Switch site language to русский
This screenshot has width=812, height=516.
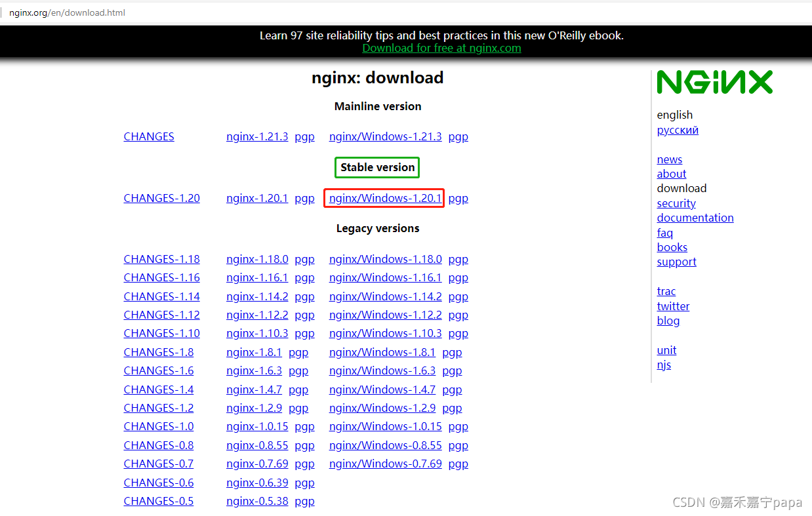pos(678,130)
